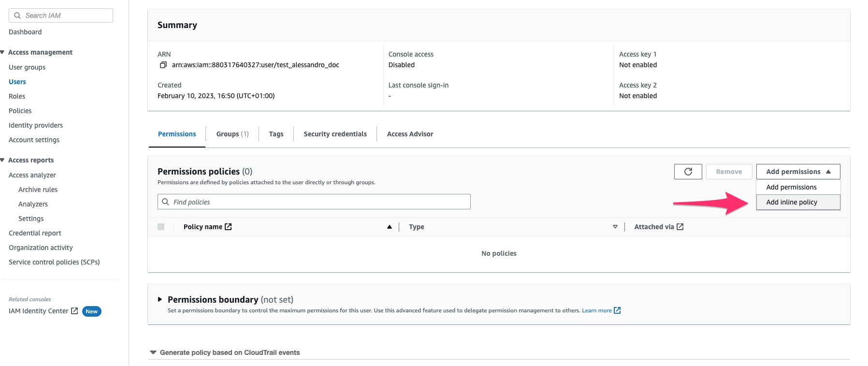The height and width of the screenshot is (366, 868).
Task: Sort by Policy name ascending arrow
Action: (390, 227)
